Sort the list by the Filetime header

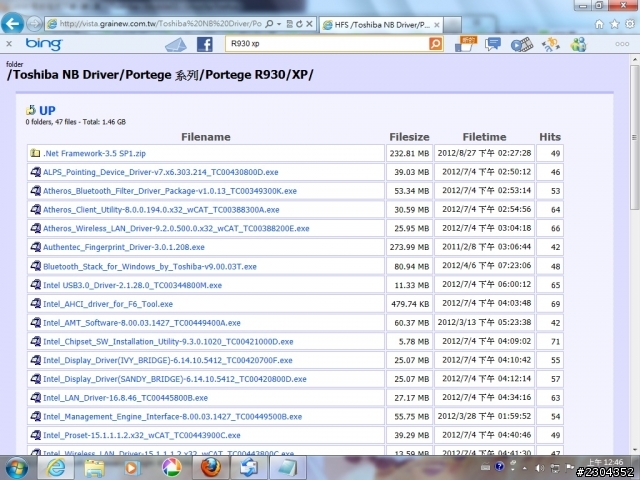pos(484,137)
